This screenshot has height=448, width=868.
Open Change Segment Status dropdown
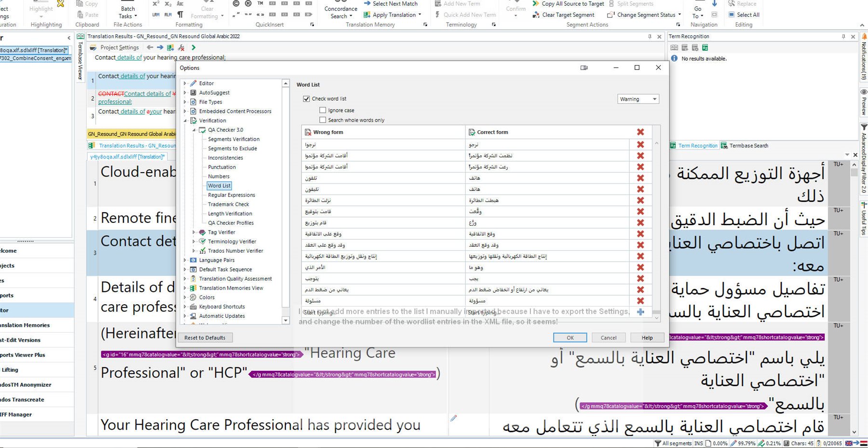point(644,14)
